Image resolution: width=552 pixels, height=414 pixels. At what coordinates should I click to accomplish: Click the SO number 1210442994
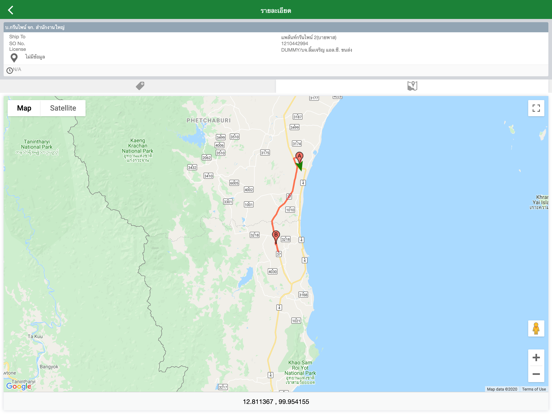coord(294,44)
